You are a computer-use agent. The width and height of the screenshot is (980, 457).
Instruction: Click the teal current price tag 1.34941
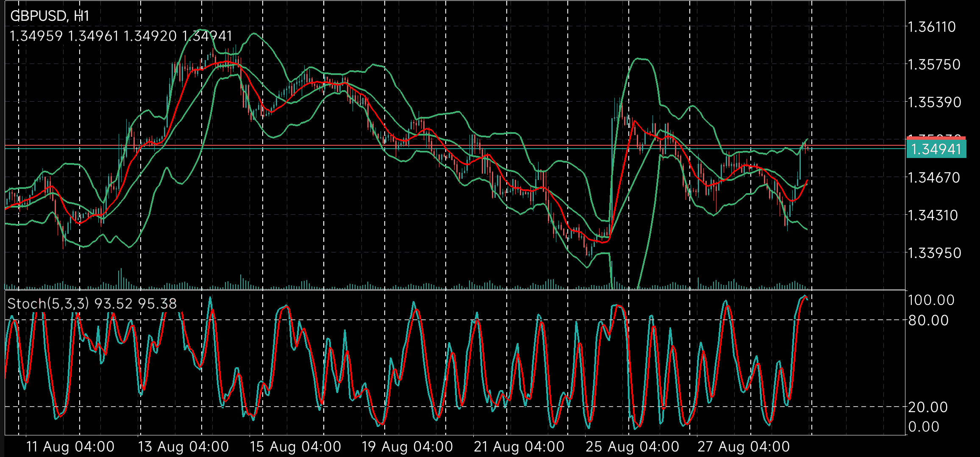click(x=936, y=149)
